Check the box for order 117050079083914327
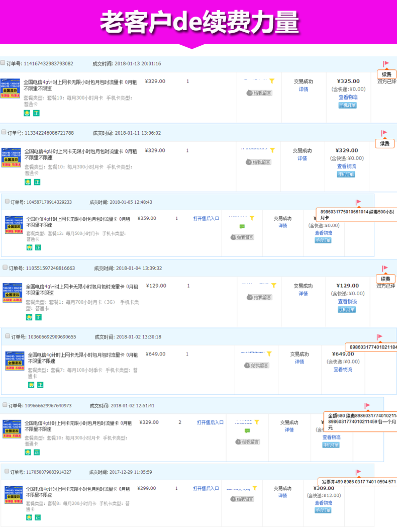Screen dimensions: 397x532 point(7,471)
